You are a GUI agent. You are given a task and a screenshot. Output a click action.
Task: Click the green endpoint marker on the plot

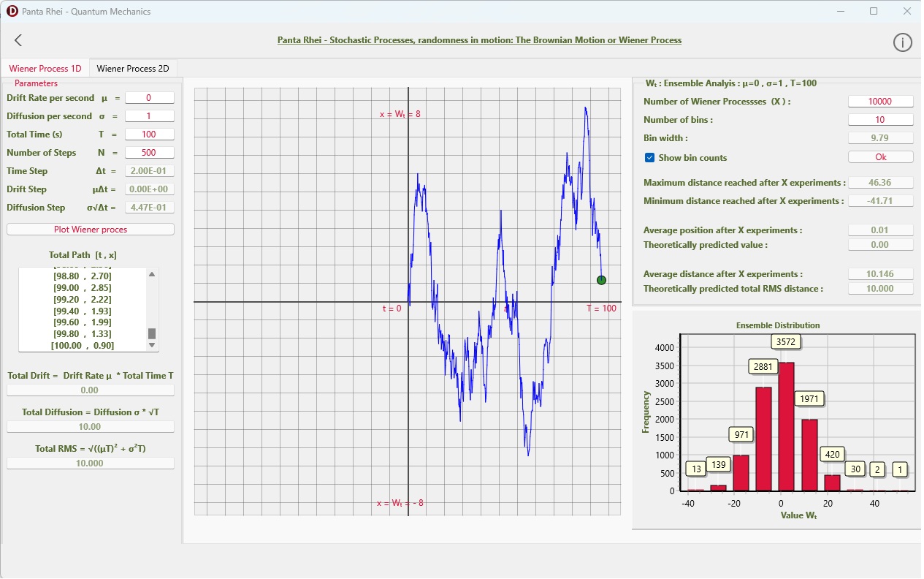(601, 280)
